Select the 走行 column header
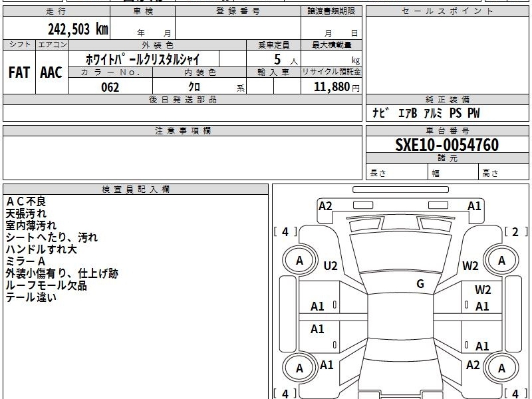Viewport: 532px width, 399px height. pyautogui.click(x=57, y=11)
